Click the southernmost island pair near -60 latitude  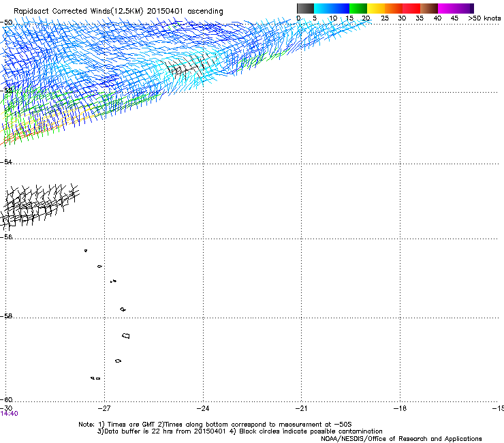(95, 378)
